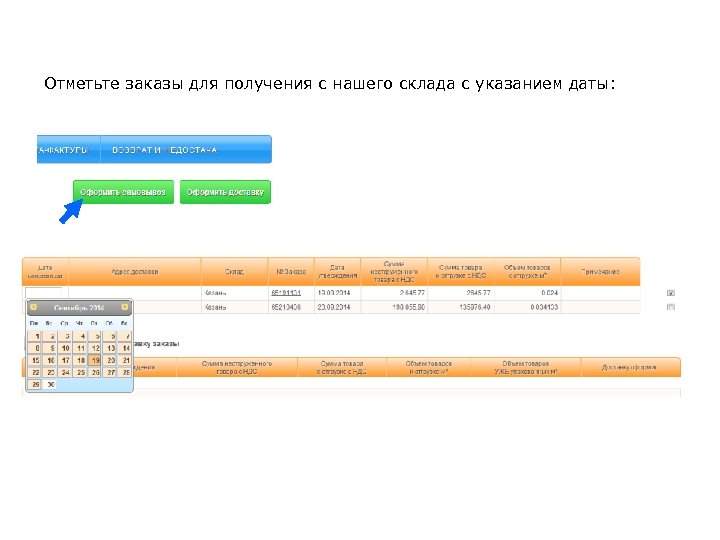This screenshot has height=540, width=720.
Task: Select day 12 in the calendar
Action: point(95,349)
